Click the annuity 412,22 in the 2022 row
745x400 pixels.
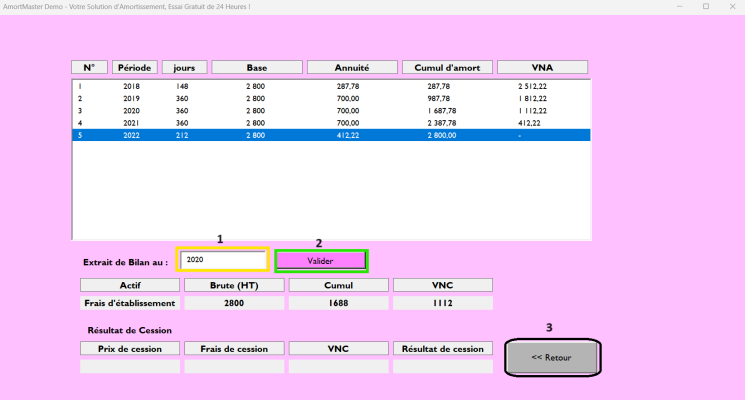[348, 135]
